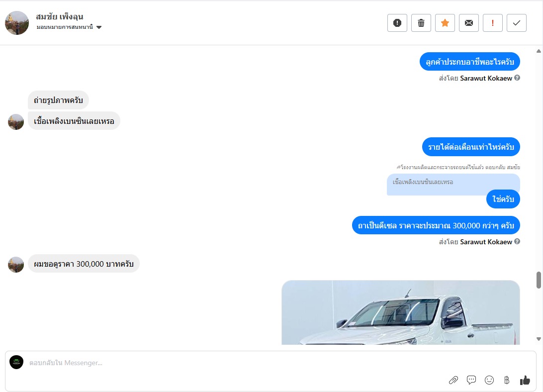Click the Baht payment request icon
This screenshot has height=392, width=543.
click(507, 380)
